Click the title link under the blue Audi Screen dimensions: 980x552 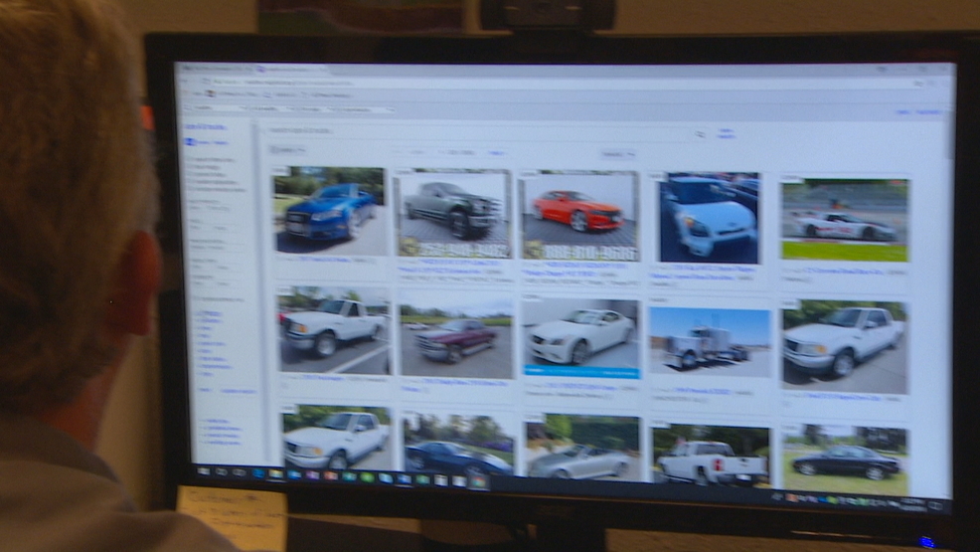coord(324,260)
